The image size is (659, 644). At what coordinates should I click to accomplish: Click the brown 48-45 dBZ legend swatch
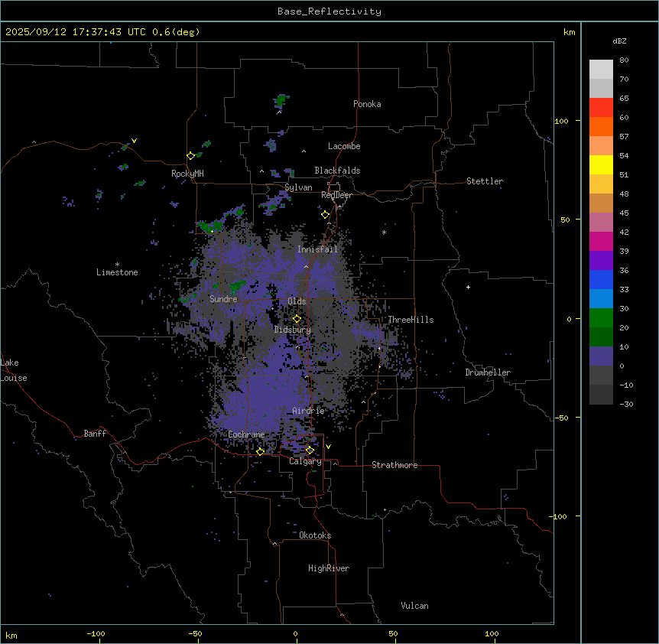coord(601,203)
